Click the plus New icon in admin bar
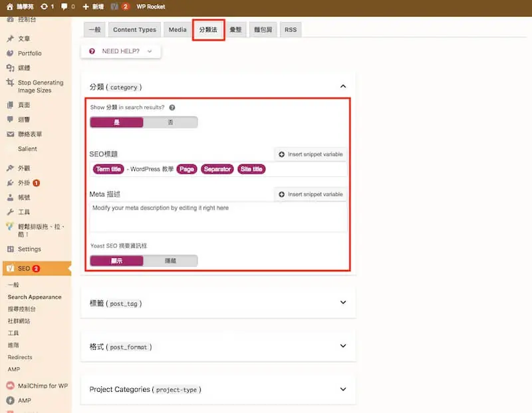 coord(86,7)
